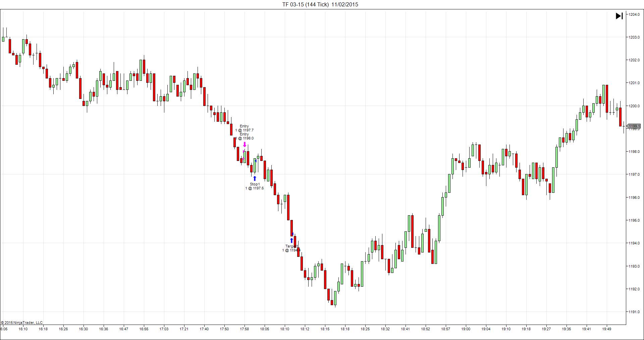Screen dimensions: 644x340
Task: Click the 18:32 time axis label
Action: coord(385,329)
